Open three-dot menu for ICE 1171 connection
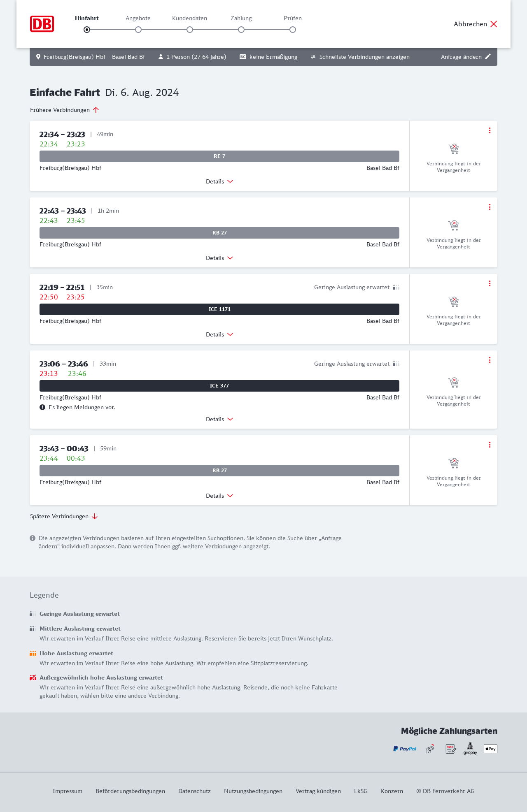 (490, 283)
